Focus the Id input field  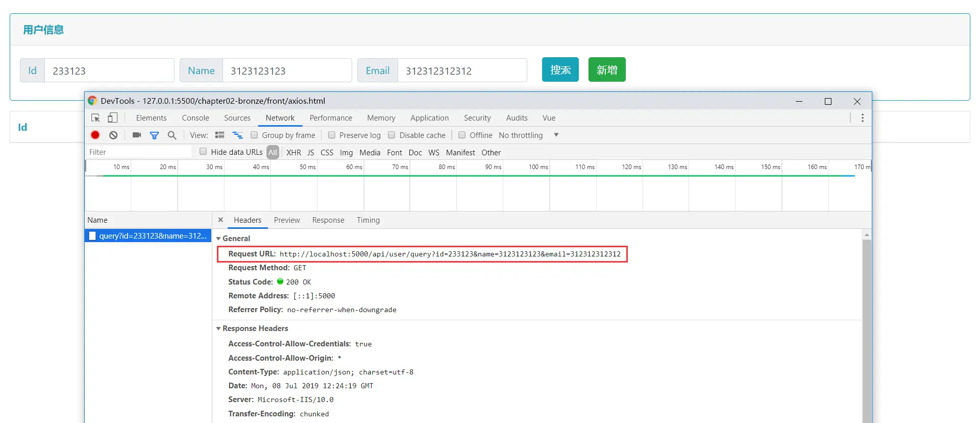[x=109, y=70]
